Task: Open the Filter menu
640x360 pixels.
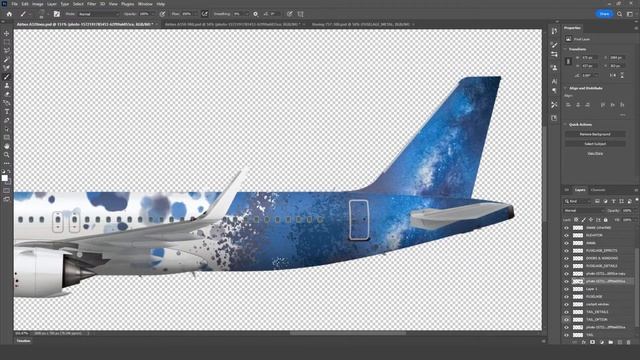Action: click(91, 4)
